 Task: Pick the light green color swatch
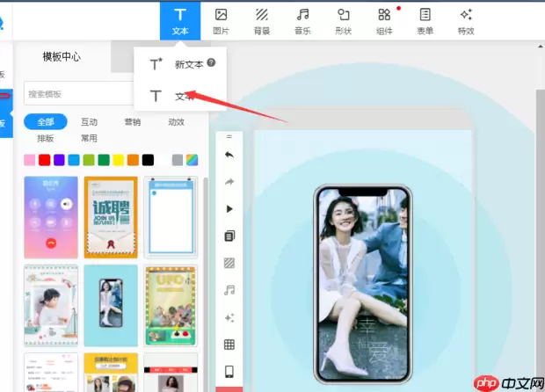point(89,160)
